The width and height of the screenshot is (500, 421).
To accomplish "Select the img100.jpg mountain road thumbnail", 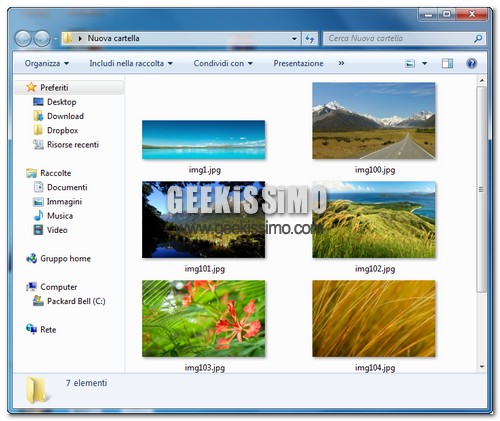I will click(x=374, y=121).
